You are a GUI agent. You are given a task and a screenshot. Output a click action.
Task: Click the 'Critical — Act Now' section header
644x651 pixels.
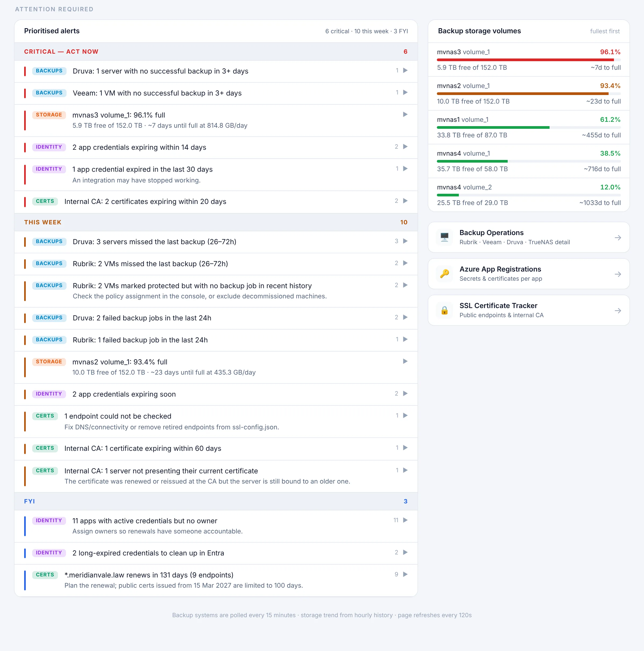coord(216,52)
